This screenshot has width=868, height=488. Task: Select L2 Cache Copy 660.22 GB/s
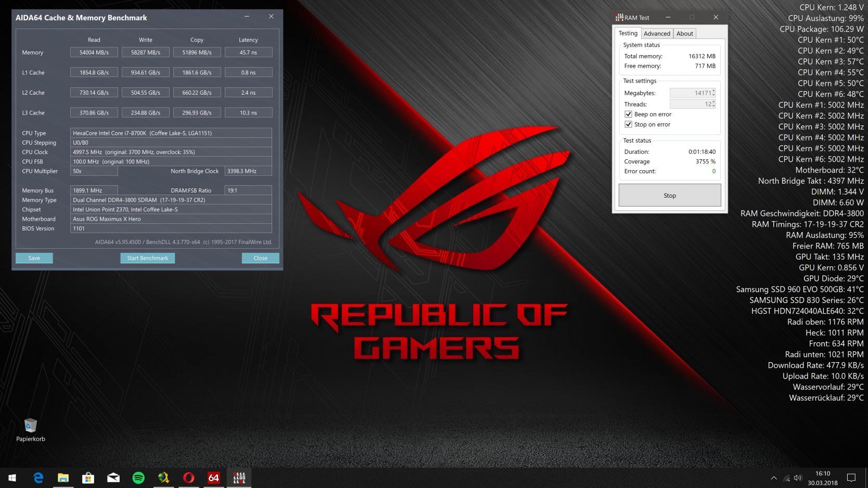point(197,93)
